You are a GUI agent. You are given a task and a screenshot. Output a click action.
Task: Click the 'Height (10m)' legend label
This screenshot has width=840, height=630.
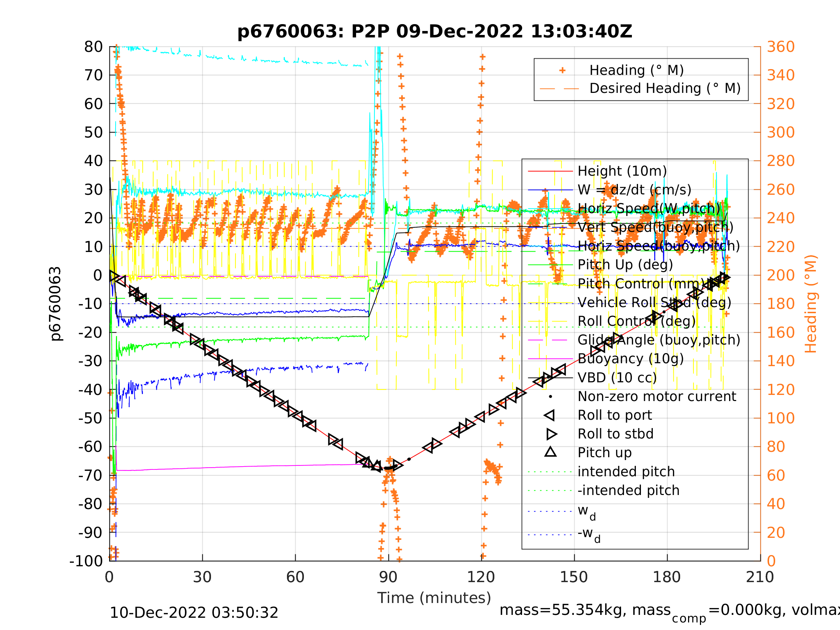pyautogui.click(x=622, y=171)
